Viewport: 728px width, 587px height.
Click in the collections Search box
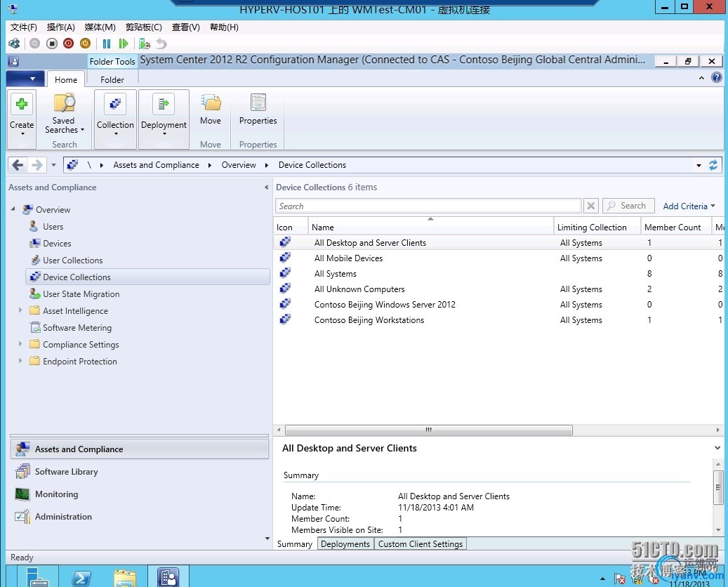[428, 206]
